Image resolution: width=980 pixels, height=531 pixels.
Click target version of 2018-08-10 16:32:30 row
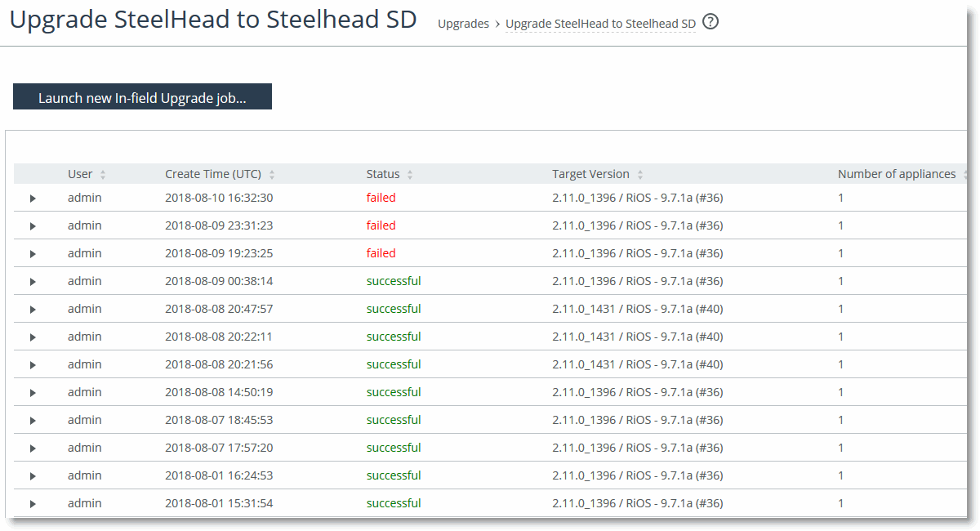point(638,198)
